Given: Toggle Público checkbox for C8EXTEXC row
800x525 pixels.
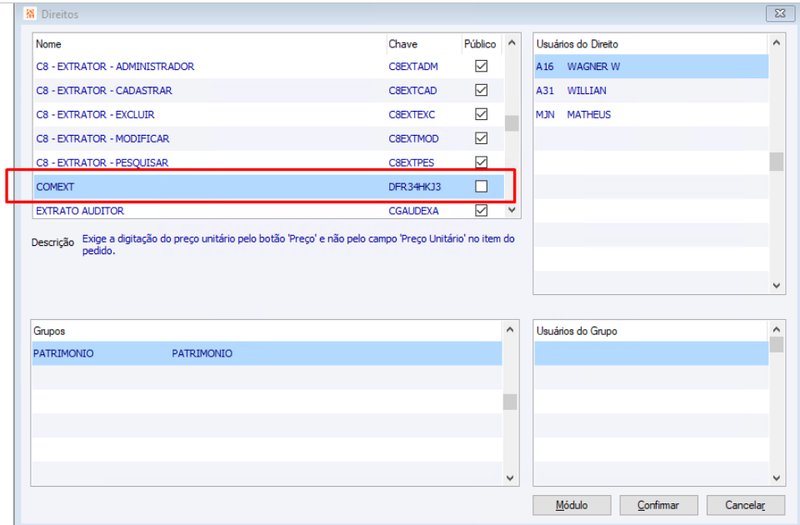Looking at the screenshot, I should point(481,114).
